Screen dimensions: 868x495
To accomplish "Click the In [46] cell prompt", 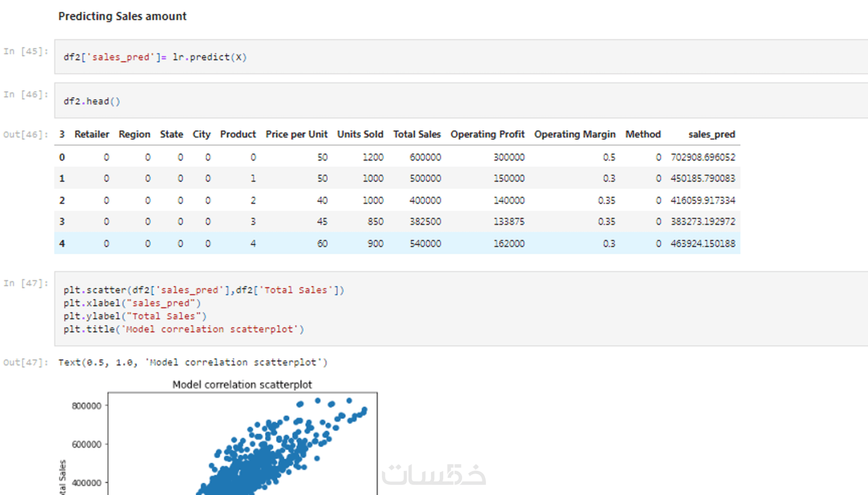I will click(x=26, y=94).
